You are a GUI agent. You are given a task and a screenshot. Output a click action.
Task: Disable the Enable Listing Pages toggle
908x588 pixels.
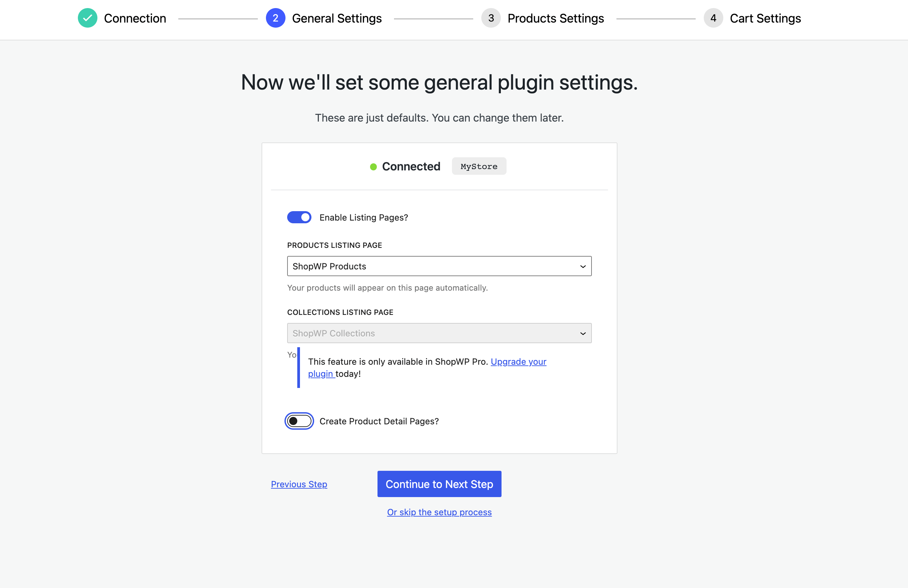click(x=299, y=217)
